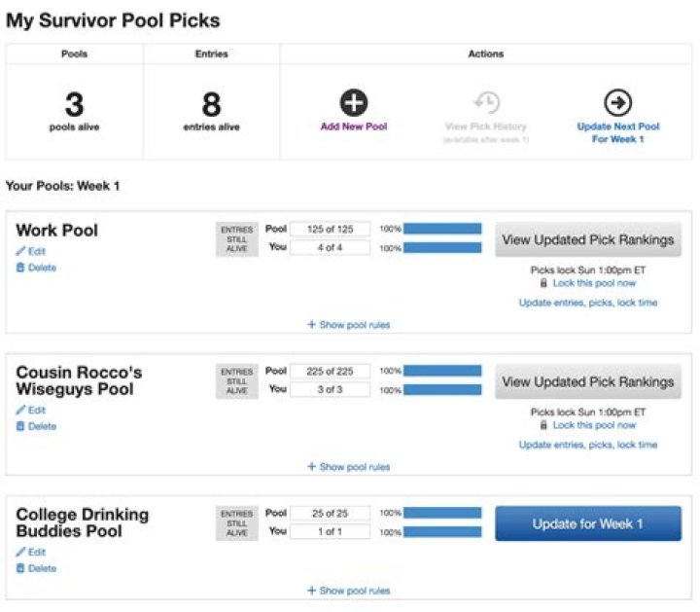This screenshot has height=612, width=700.
Task: Click lock icon to lock Work Pool
Action: coord(544,283)
